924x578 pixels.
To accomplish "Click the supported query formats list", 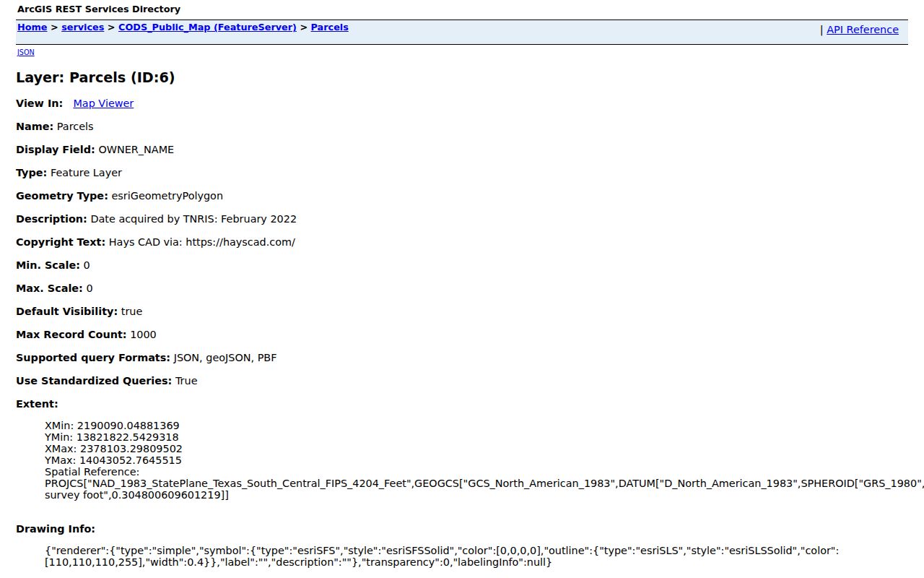I will coord(225,358).
